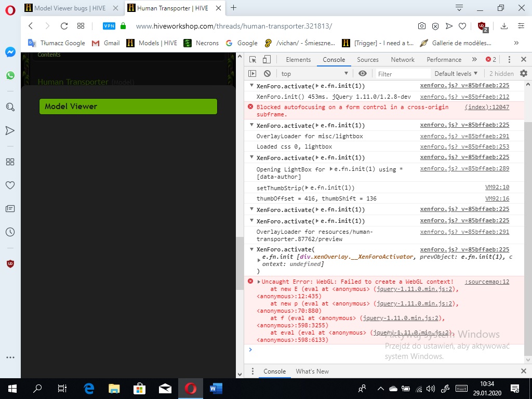Open bookmarks heart in sidebar
The height and width of the screenshot is (399, 532).
[x=10, y=185]
